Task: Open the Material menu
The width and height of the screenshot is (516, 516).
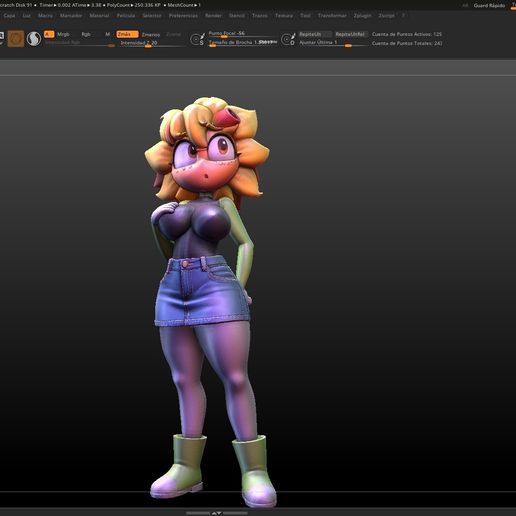Action: (x=99, y=15)
